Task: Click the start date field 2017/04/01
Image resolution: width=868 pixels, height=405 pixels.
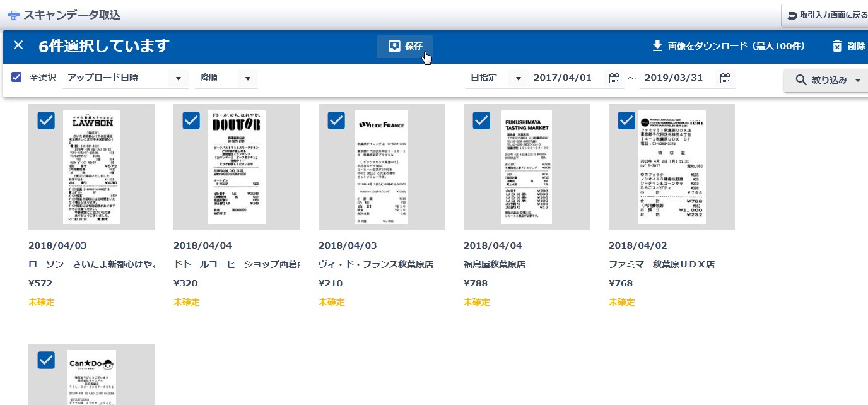Action: pos(563,78)
